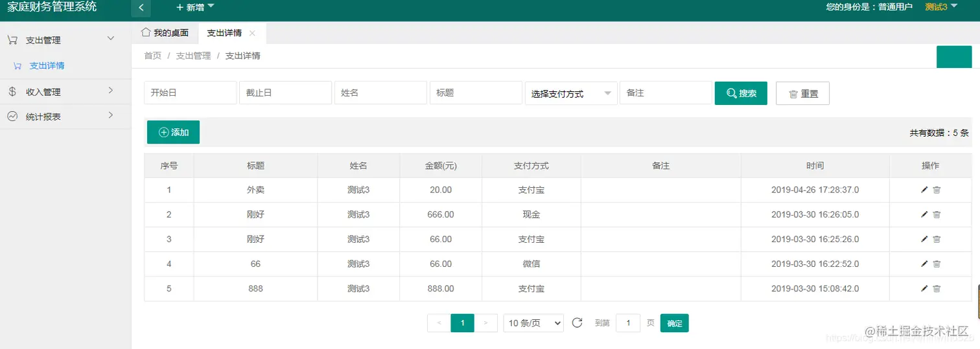Open 支出详情 in the sidebar
980x349 pixels.
pos(47,65)
